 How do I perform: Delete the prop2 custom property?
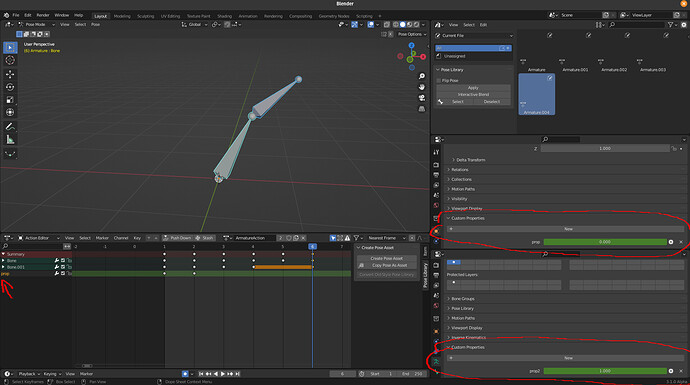[x=681, y=371]
